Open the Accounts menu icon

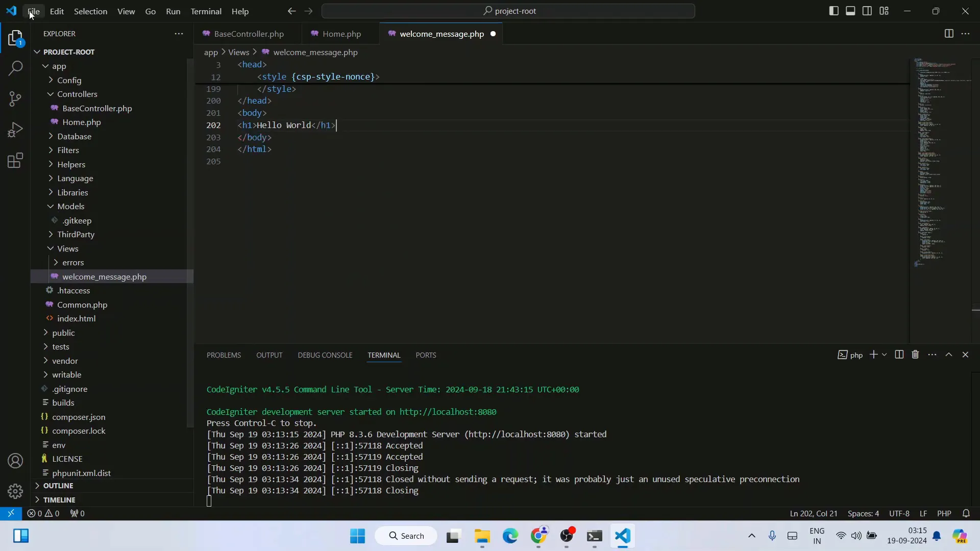pyautogui.click(x=15, y=461)
